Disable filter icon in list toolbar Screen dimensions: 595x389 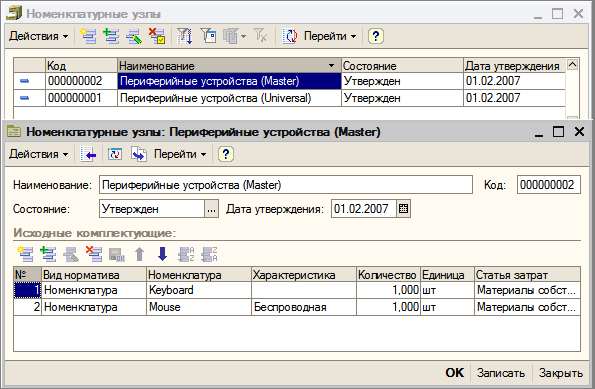coord(260,36)
